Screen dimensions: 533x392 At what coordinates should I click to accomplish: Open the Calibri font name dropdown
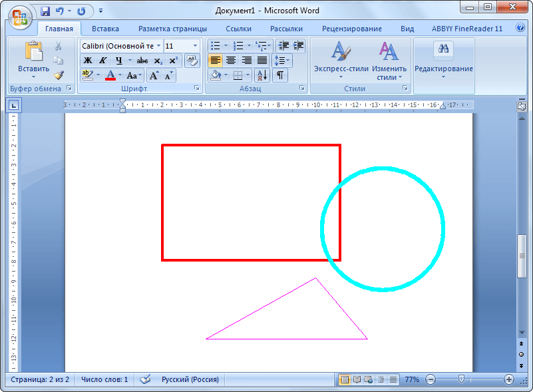(x=158, y=46)
